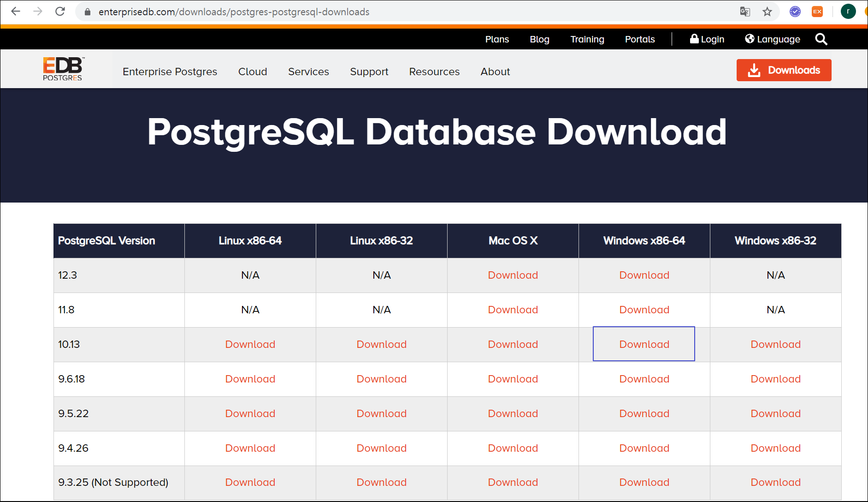
Task: Download 9.3.25 for Mac OS X
Action: click(x=513, y=482)
